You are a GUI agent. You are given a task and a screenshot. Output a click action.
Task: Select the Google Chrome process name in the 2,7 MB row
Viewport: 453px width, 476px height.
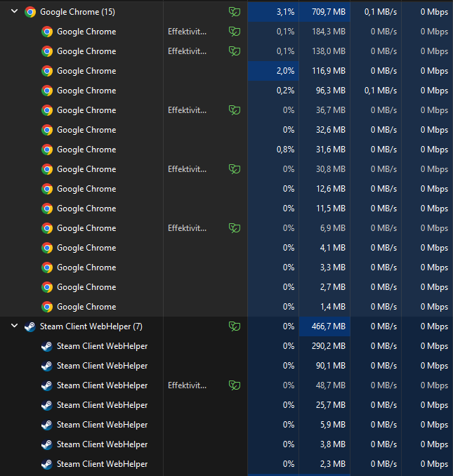[86, 287]
